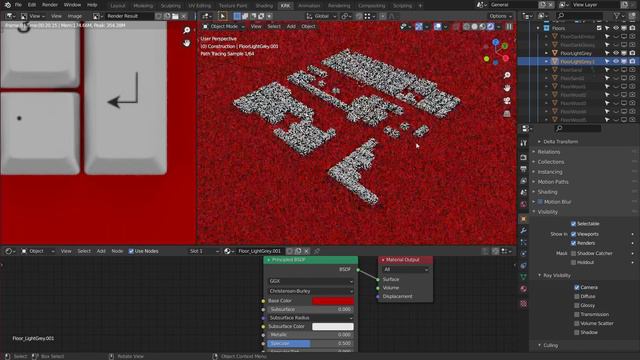Open the Texture properties checker tab
Viewport: 640px width, 360px height.
click(x=524, y=304)
